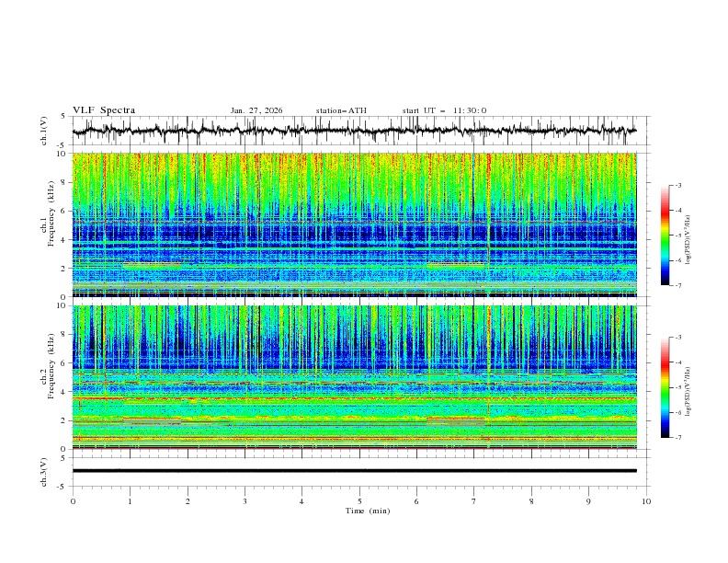Click the "ch.3(V)" axis label
Image resolution: width=728 pixels, height=563 pixels.
tap(44, 472)
